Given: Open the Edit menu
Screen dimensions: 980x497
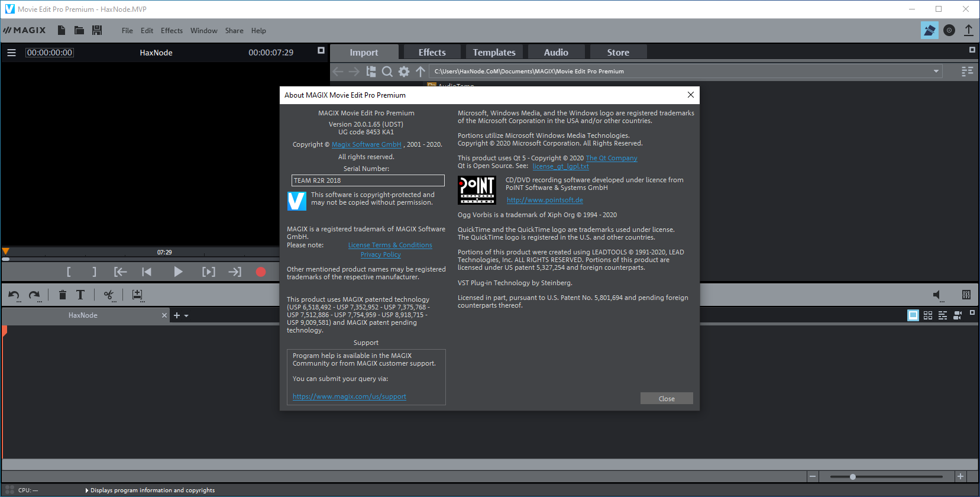Looking at the screenshot, I should click(147, 31).
